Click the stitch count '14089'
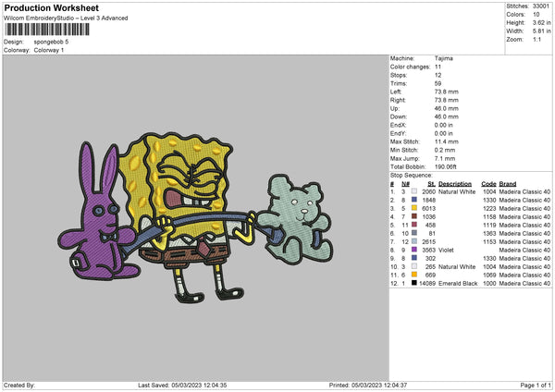 pyautogui.click(x=427, y=284)
